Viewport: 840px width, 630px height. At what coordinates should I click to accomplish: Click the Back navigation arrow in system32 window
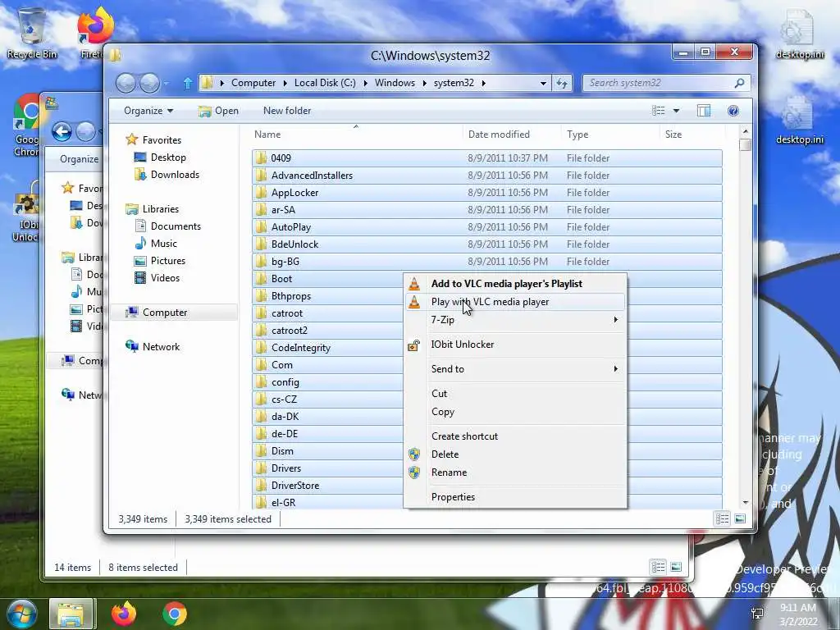click(126, 83)
